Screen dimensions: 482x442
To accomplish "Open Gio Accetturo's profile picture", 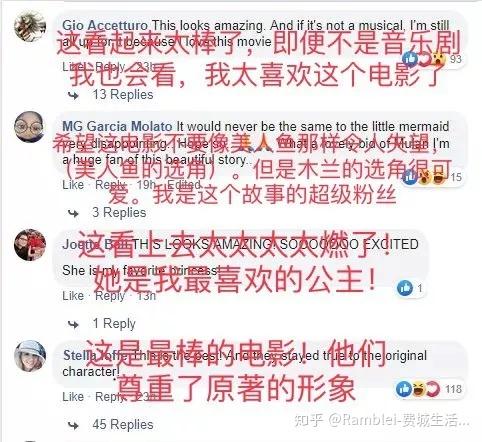I will click(x=30, y=26).
